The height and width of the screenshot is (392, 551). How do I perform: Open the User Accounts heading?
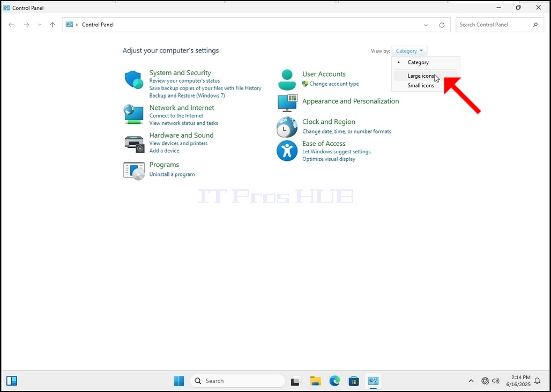click(324, 74)
